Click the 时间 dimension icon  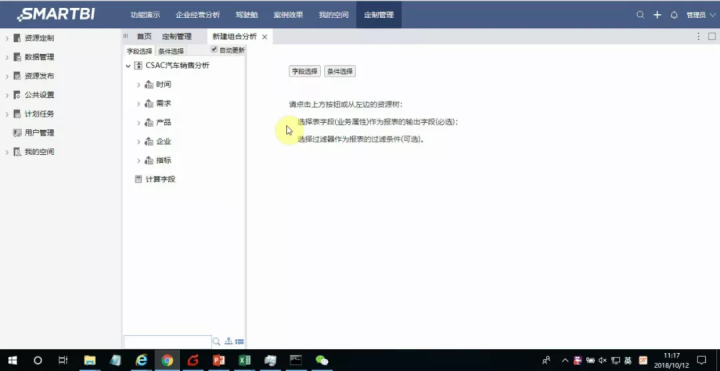click(149, 85)
